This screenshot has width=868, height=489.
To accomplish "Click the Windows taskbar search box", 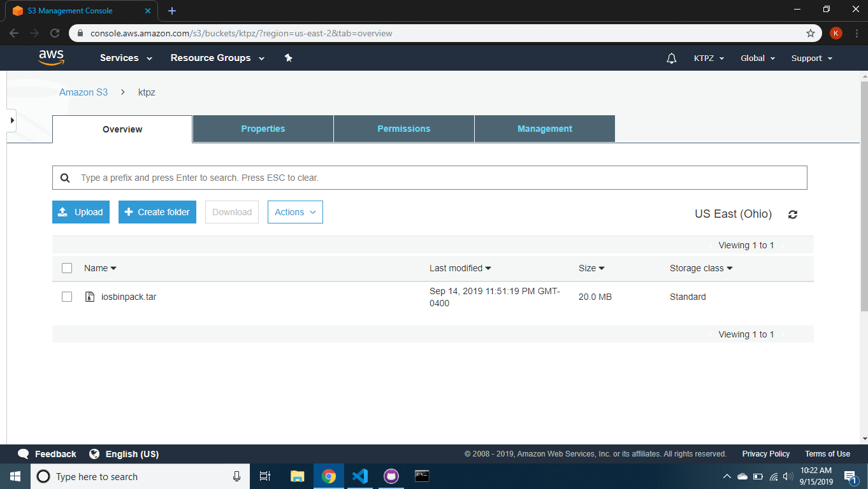I will click(x=140, y=476).
